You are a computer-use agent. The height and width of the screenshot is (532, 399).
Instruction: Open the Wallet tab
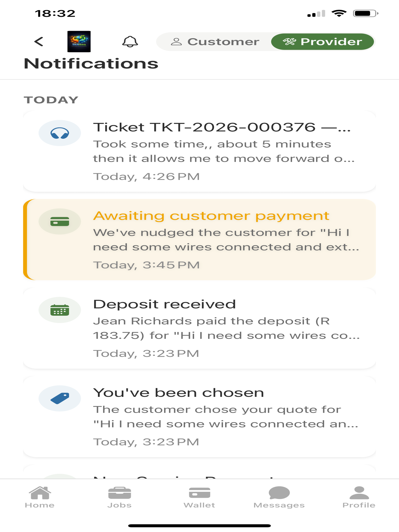pyautogui.click(x=199, y=497)
